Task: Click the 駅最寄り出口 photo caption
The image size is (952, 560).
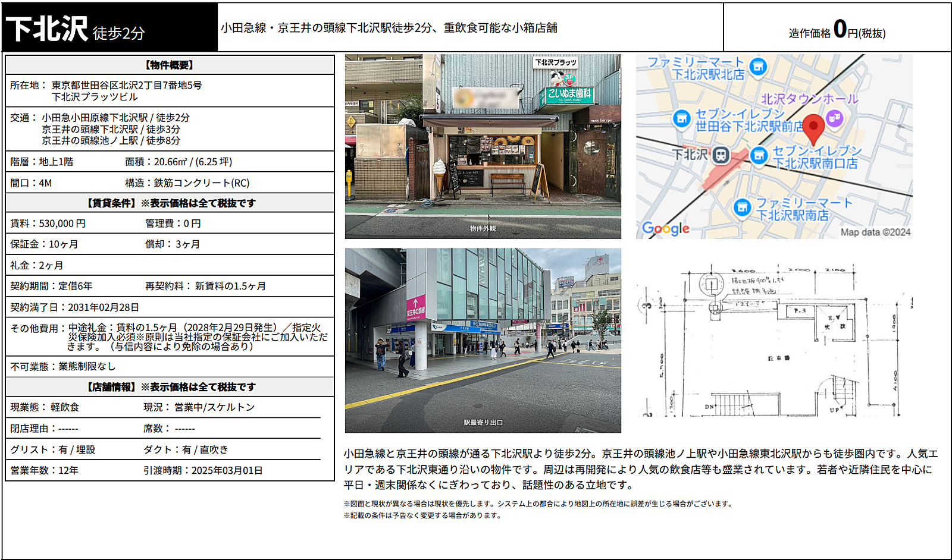Action: point(483,423)
